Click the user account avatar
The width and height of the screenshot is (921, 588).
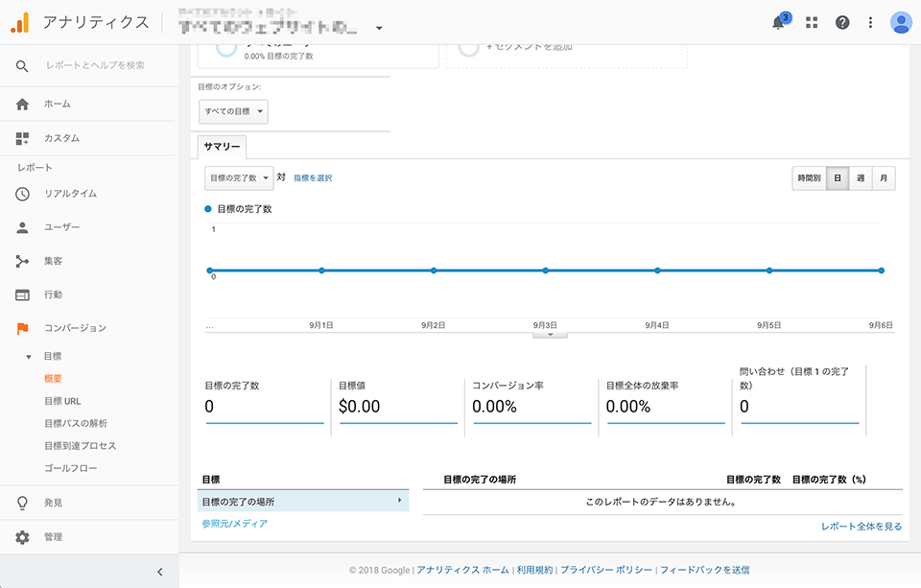[901, 23]
